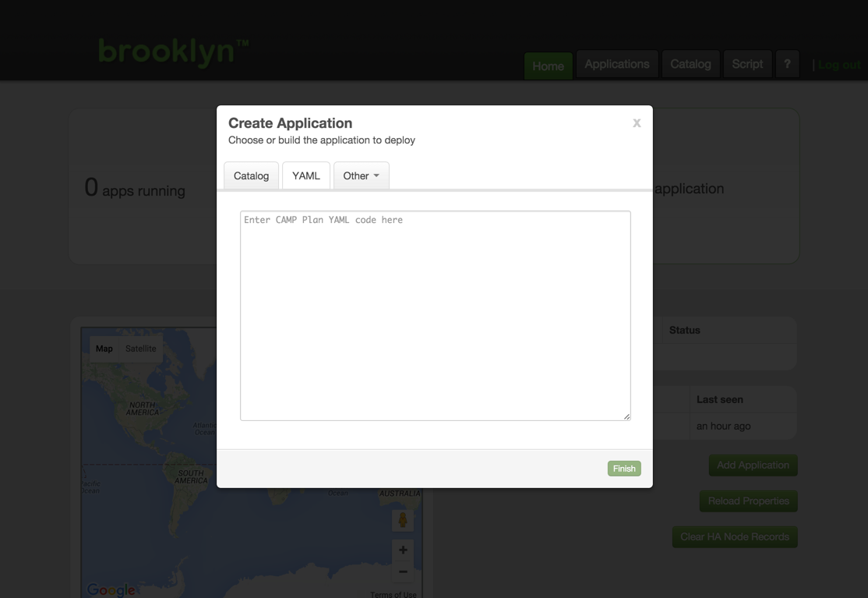Open the Script page from the navigation bar

pyautogui.click(x=747, y=65)
